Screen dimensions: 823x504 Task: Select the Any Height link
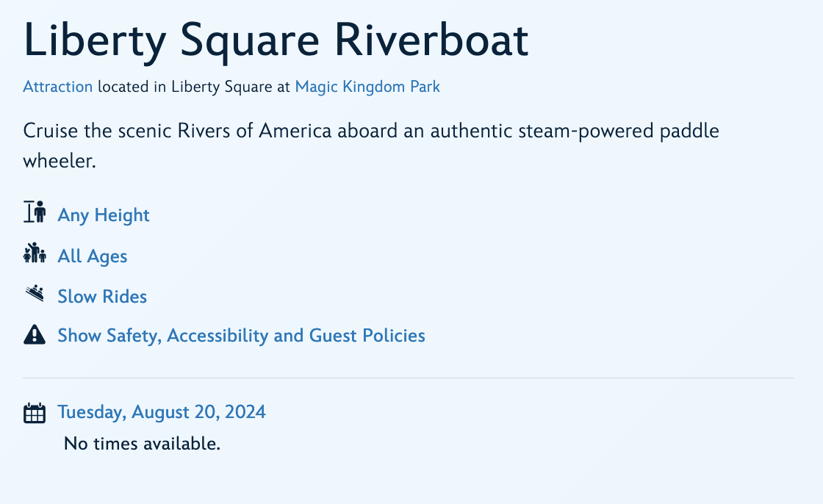pyautogui.click(x=104, y=215)
